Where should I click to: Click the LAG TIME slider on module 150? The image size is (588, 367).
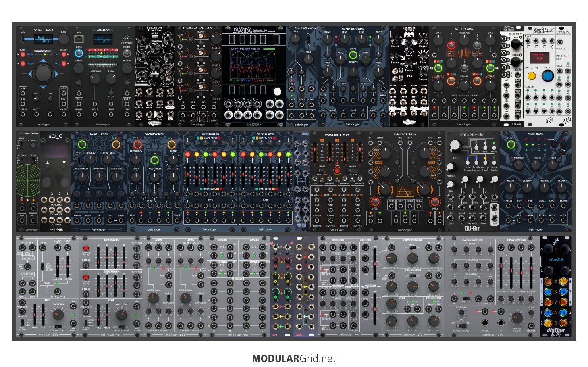[x=68, y=267]
